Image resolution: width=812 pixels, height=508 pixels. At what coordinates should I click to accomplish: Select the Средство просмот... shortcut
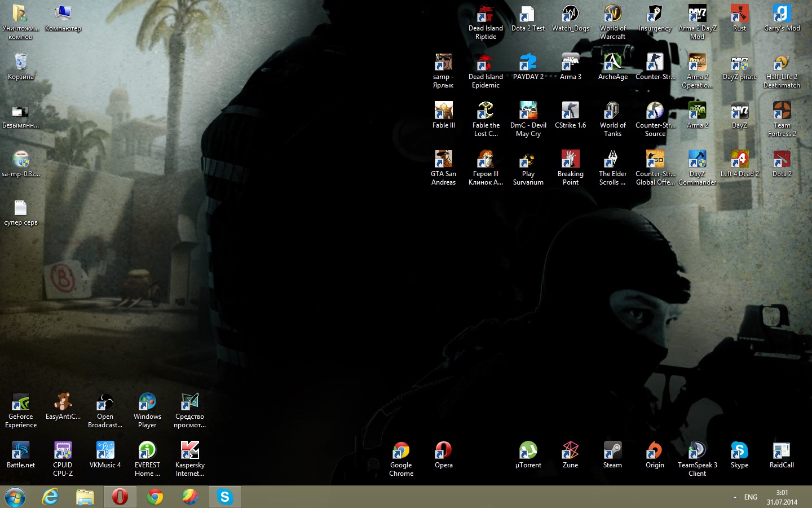click(189, 411)
